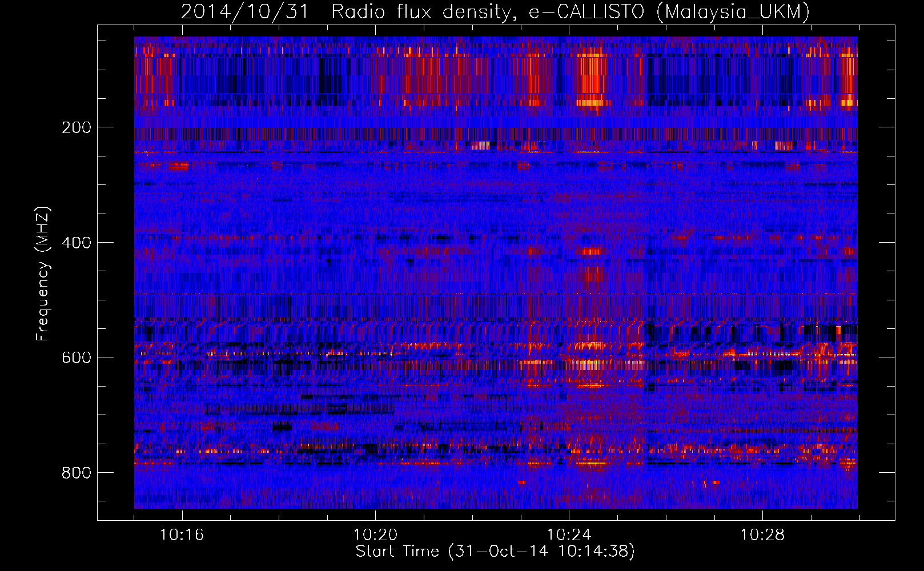Click the 'Frequency (MHZ)' axis label

43,274
